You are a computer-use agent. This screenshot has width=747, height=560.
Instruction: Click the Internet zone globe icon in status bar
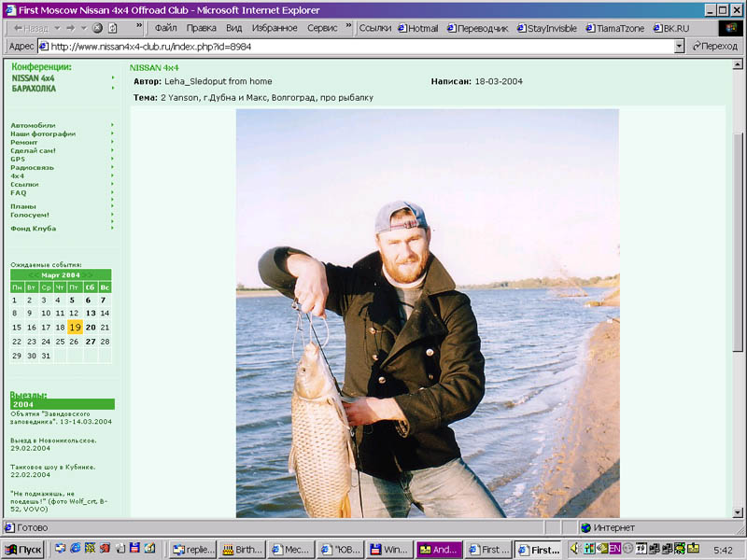pos(585,527)
